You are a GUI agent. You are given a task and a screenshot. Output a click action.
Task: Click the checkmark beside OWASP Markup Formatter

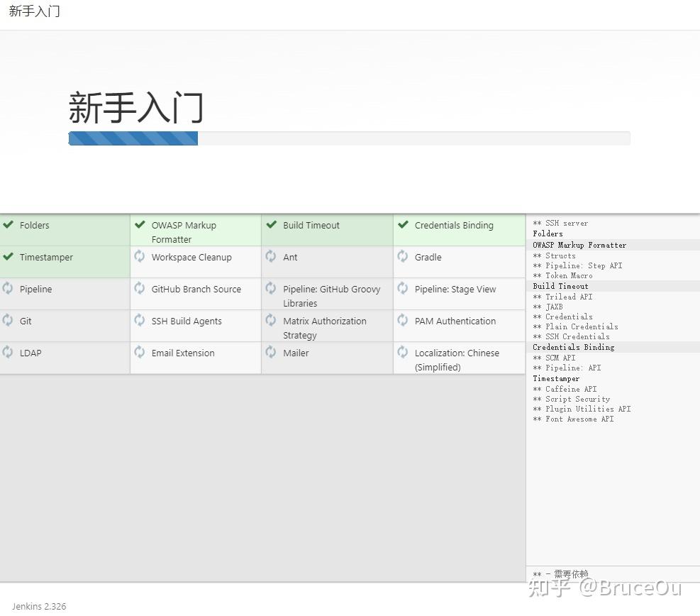pyautogui.click(x=140, y=224)
